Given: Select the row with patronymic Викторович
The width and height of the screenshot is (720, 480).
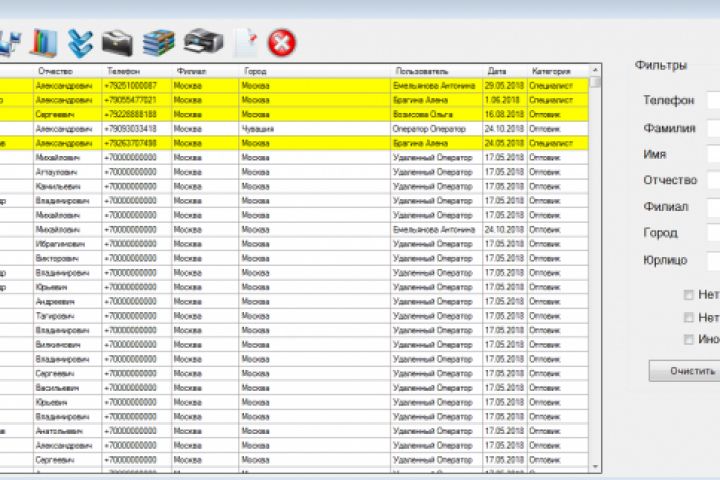Looking at the screenshot, I should [294, 258].
